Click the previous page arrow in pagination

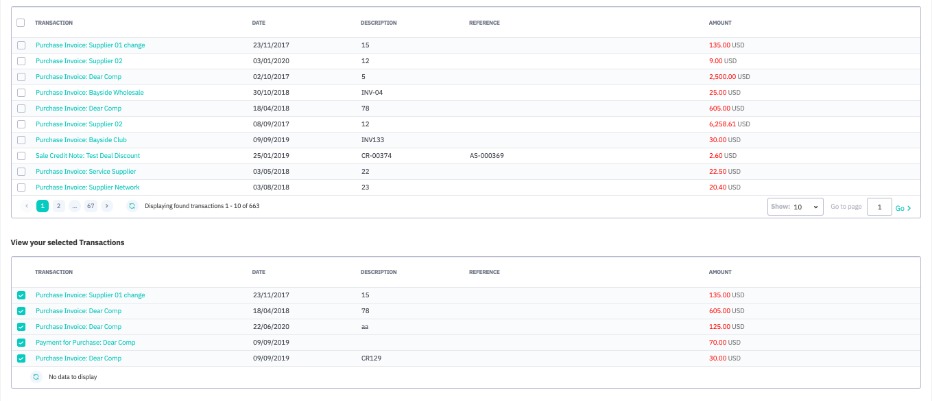pyautogui.click(x=26, y=206)
